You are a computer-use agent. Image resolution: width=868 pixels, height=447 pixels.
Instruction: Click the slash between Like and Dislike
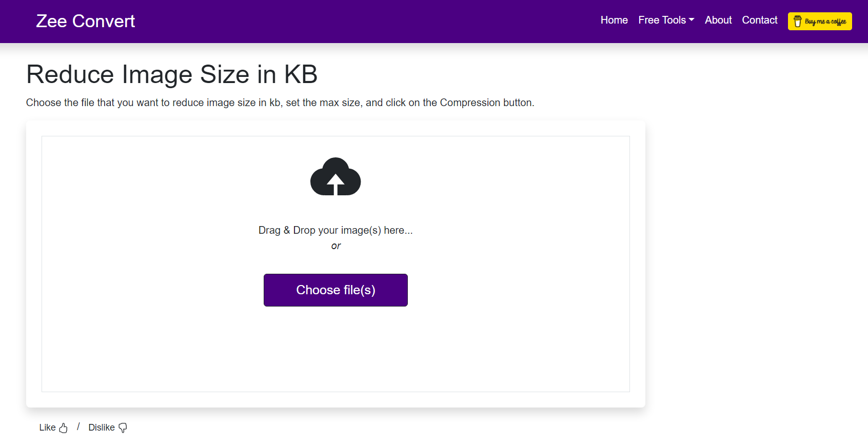pos(78,426)
